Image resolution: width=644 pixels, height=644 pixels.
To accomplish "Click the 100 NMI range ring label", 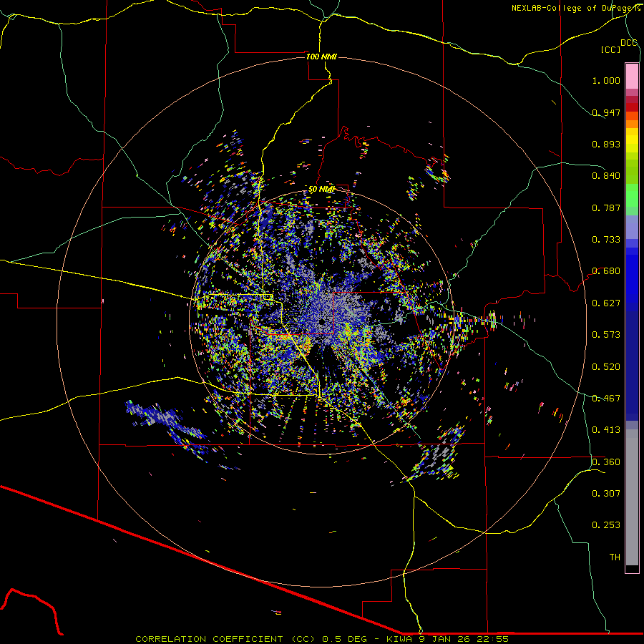I will click(321, 57).
